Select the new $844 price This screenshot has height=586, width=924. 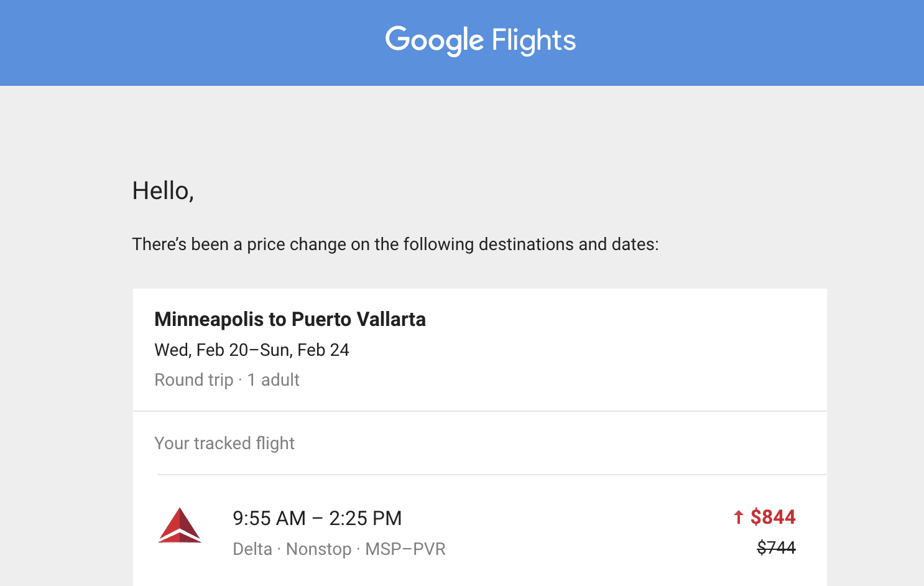click(x=773, y=517)
